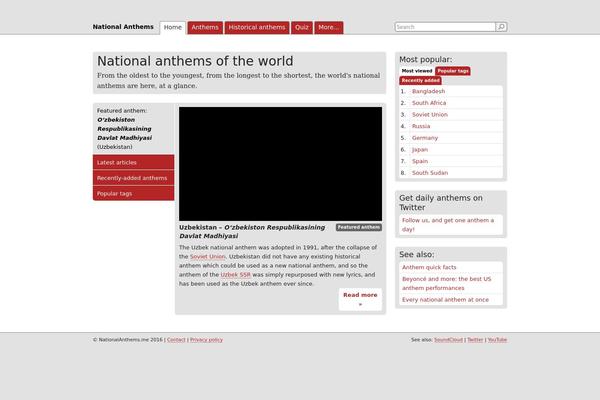Image resolution: width=600 pixels, height=400 pixels.
Task: Expand the More... navigation menu
Action: (329, 28)
